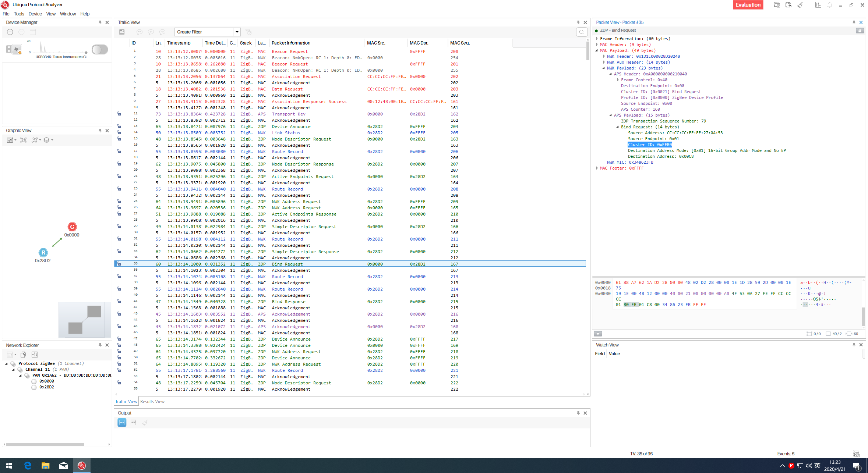Open the Tools menu
This screenshot has width=868, height=473.
[x=19, y=14]
